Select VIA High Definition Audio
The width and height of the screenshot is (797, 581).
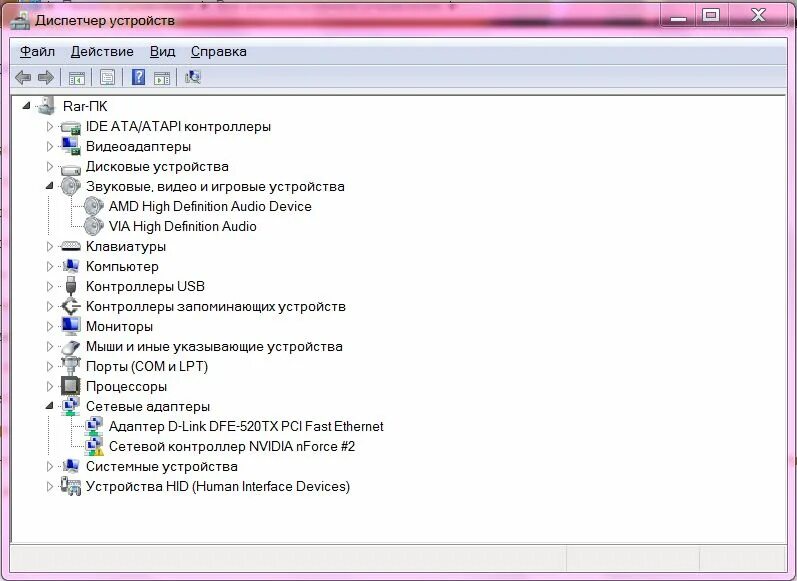[182, 226]
